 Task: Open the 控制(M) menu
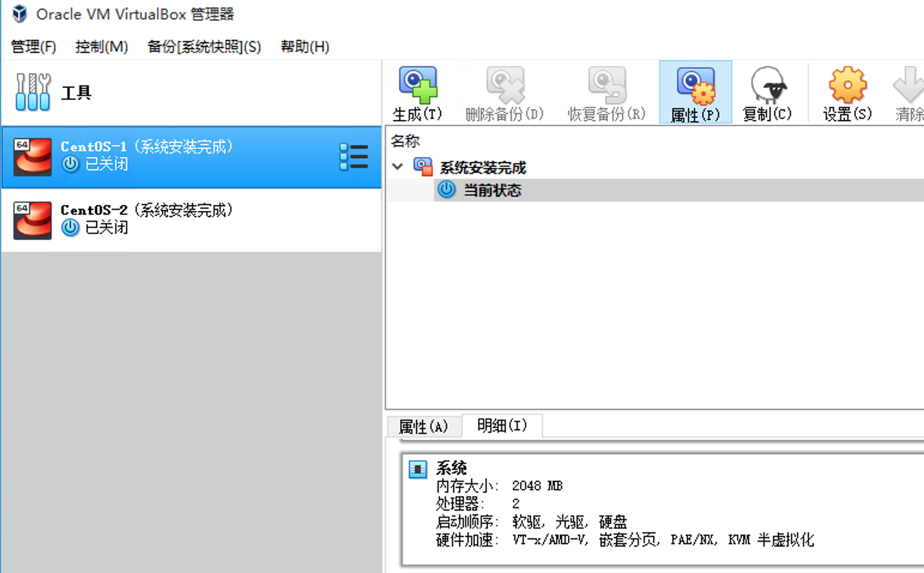pos(102,47)
